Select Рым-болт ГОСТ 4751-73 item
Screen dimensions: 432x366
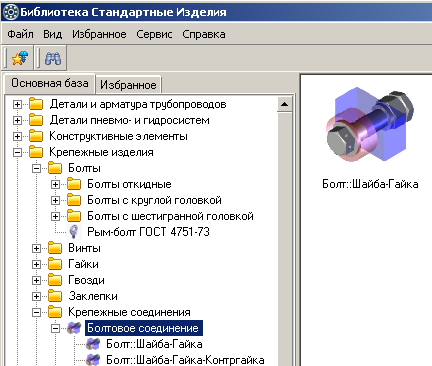tap(148, 232)
